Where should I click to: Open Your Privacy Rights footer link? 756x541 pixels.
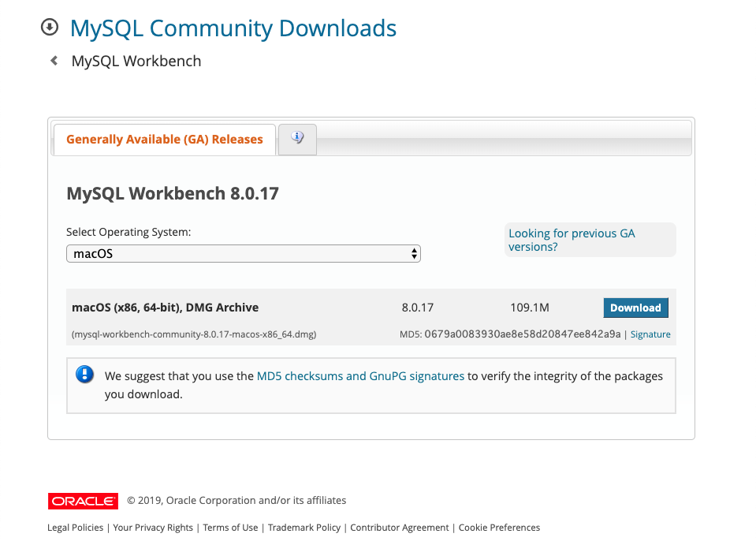point(153,528)
